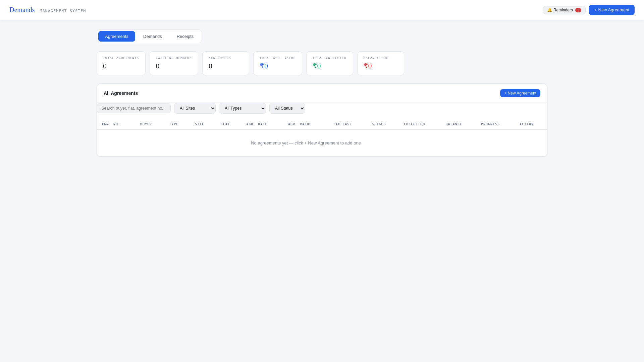Image resolution: width=644 pixels, height=362 pixels.
Task: Focus the search buyer, flat, agreement field
Action: click(x=134, y=108)
